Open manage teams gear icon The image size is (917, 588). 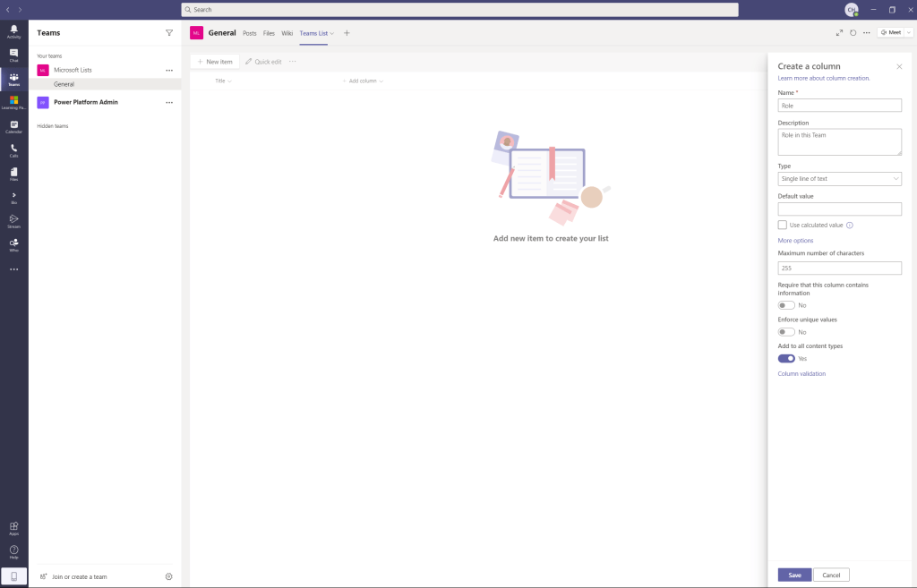coord(169,577)
